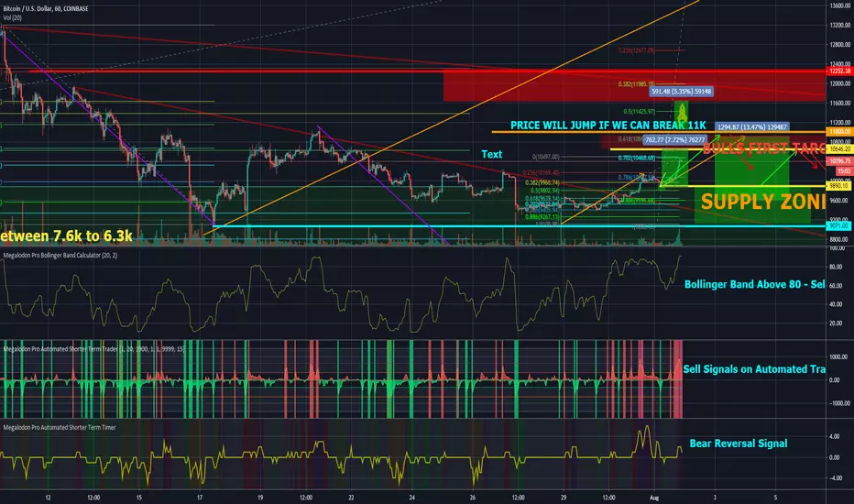The width and height of the screenshot is (854, 504).
Task: Select the '17' date on the time axis
Action: pyautogui.click(x=200, y=498)
